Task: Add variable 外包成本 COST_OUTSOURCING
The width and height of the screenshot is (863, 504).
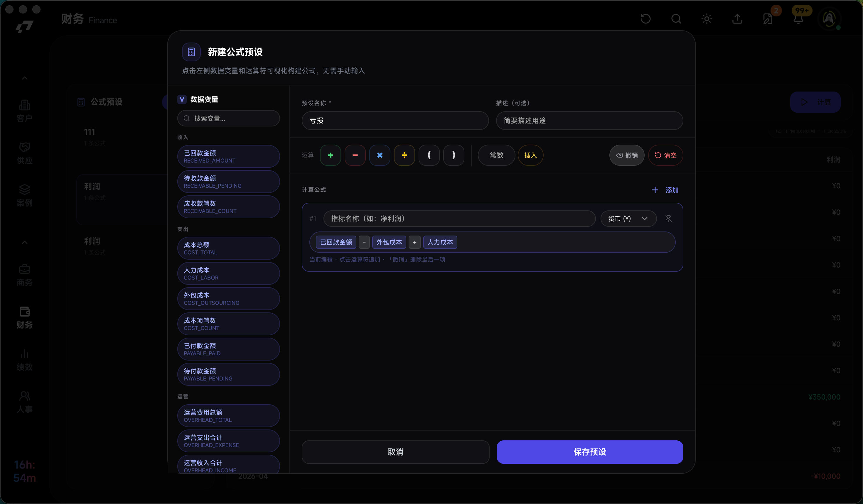Action: [x=228, y=299]
